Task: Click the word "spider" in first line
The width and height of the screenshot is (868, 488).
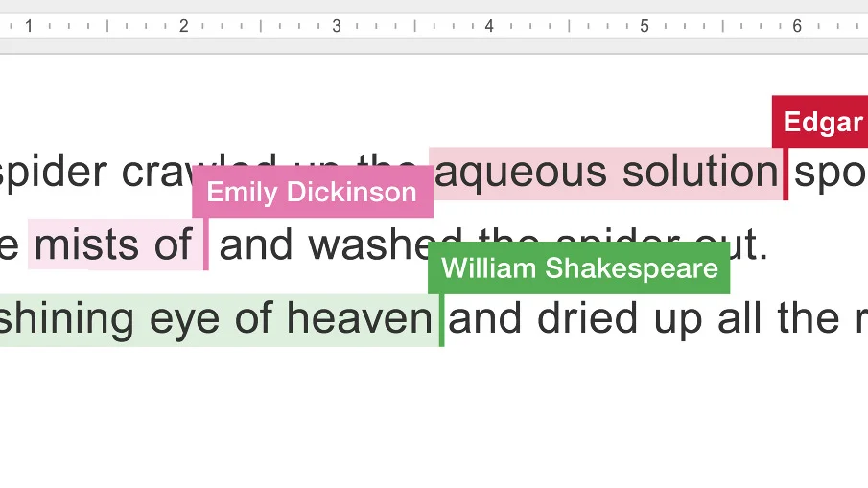Action: click(53, 173)
